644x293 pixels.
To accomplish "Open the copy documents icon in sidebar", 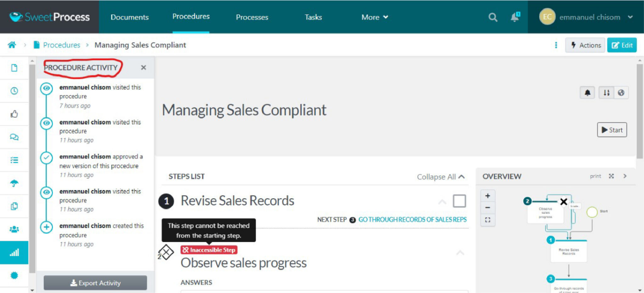I will pos(14,206).
